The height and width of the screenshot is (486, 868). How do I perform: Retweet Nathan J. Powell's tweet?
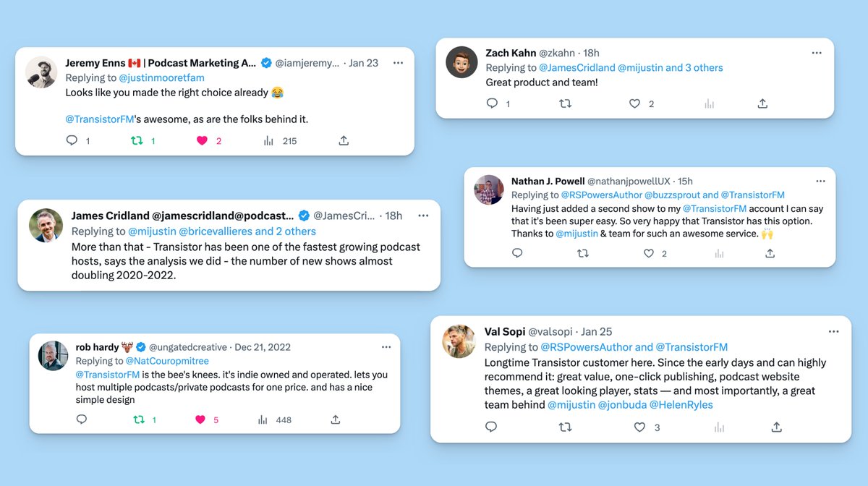pyautogui.click(x=583, y=253)
